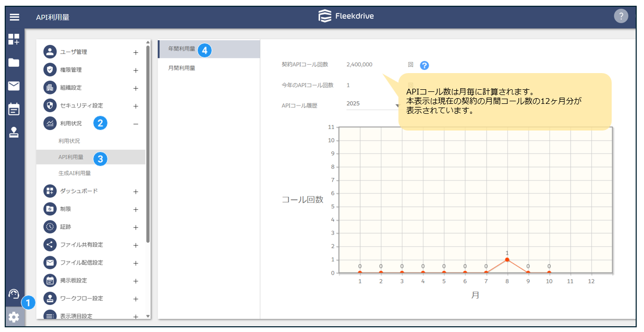
Task: Click the calendar icon in left sidebar
Action: pos(14,109)
